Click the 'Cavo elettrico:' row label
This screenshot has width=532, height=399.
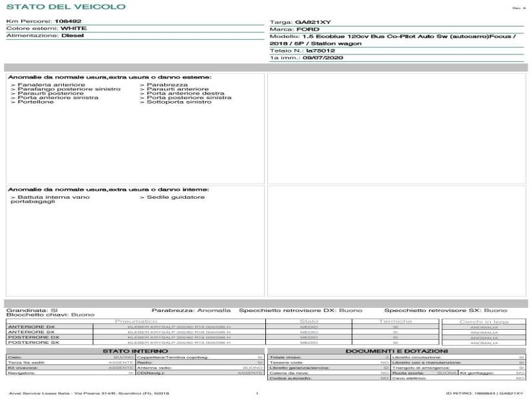[x=409, y=378]
